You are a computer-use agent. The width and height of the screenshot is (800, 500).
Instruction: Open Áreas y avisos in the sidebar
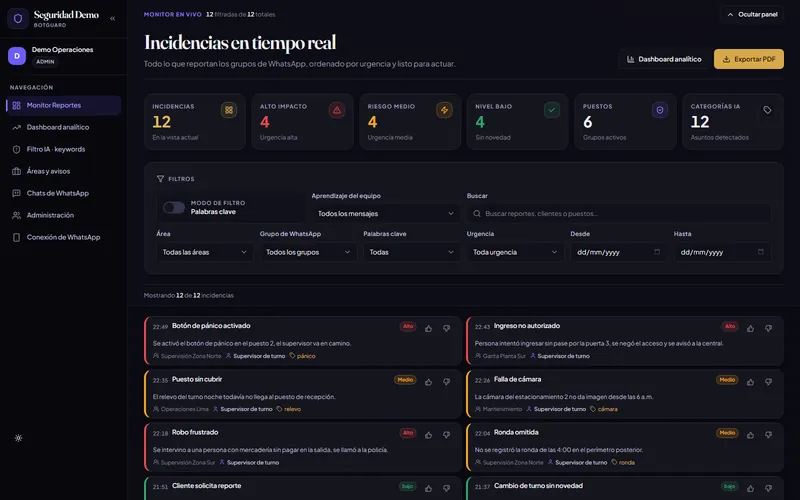[x=64, y=171]
